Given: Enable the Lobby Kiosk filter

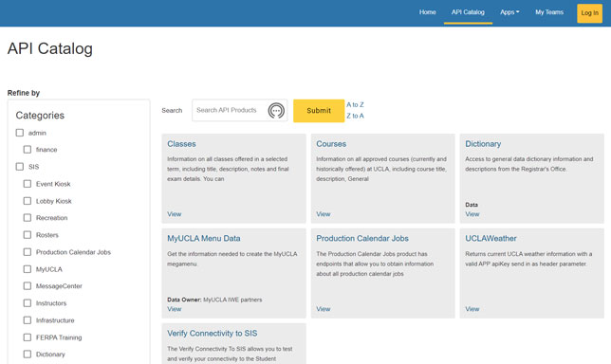Looking at the screenshot, I should pos(28,201).
